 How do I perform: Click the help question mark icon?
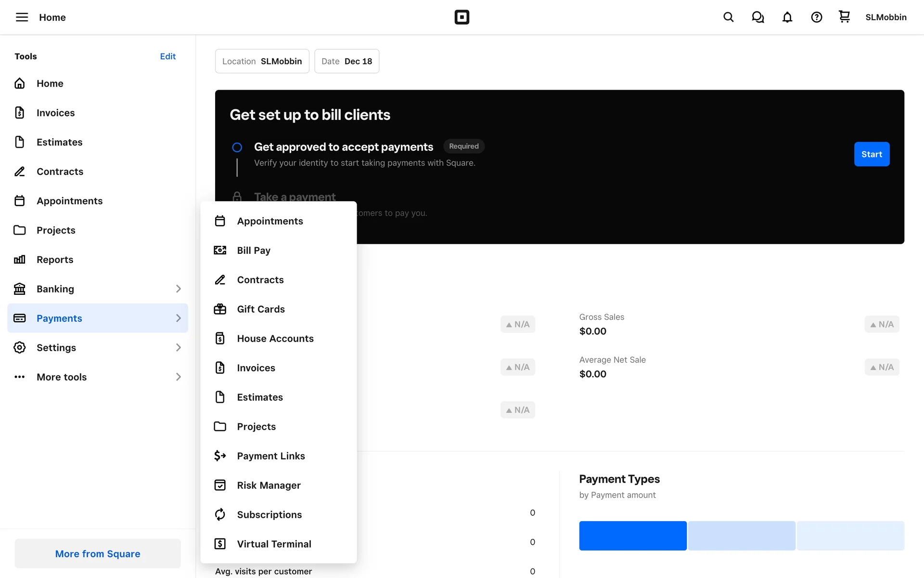(x=816, y=17)
